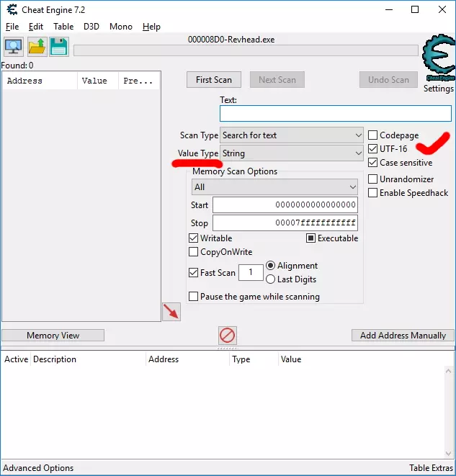This screenshot has width=456, height=476.
Task: Open Advanced Options
Action: 38,468
